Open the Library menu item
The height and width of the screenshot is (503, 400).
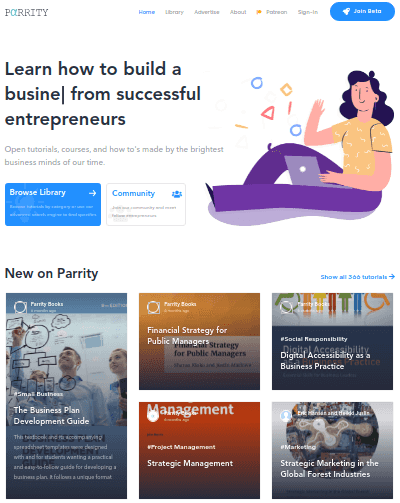(x=174, y=12)
